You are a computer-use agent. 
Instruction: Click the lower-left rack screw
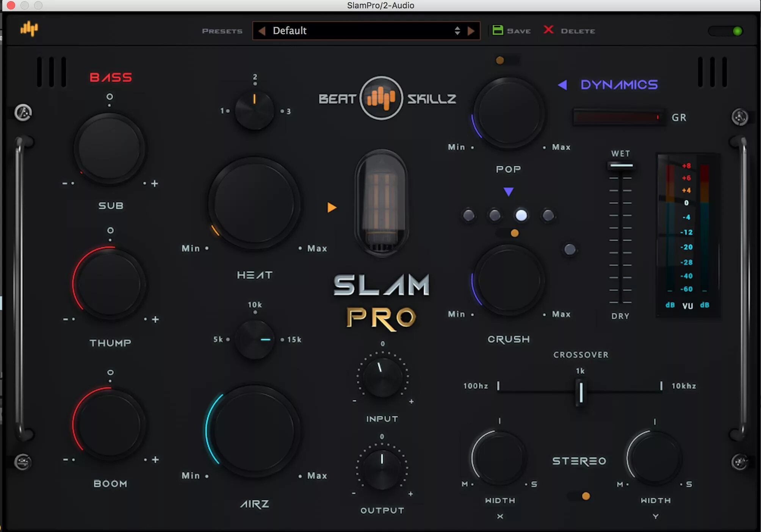click(x=23, y=462)
